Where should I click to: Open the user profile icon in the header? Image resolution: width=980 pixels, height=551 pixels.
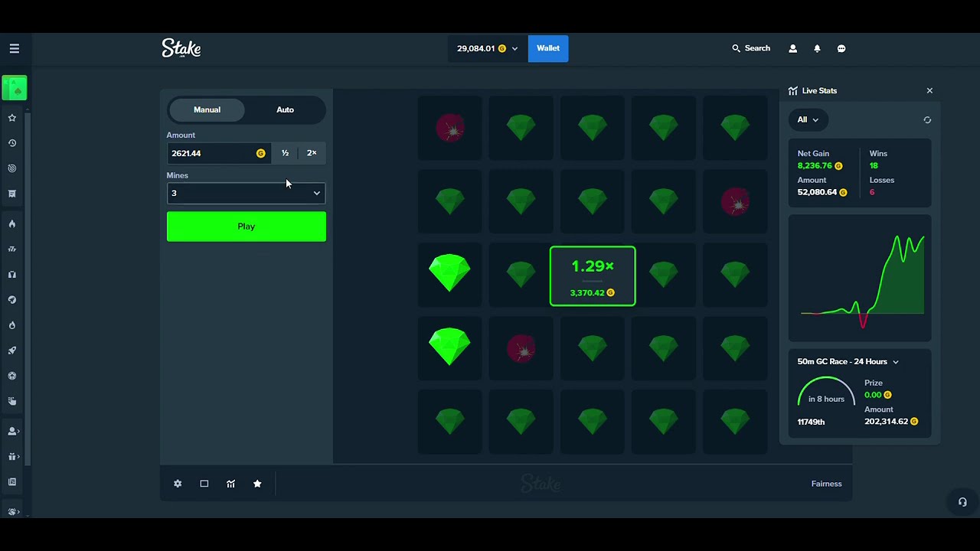(792, 48)
